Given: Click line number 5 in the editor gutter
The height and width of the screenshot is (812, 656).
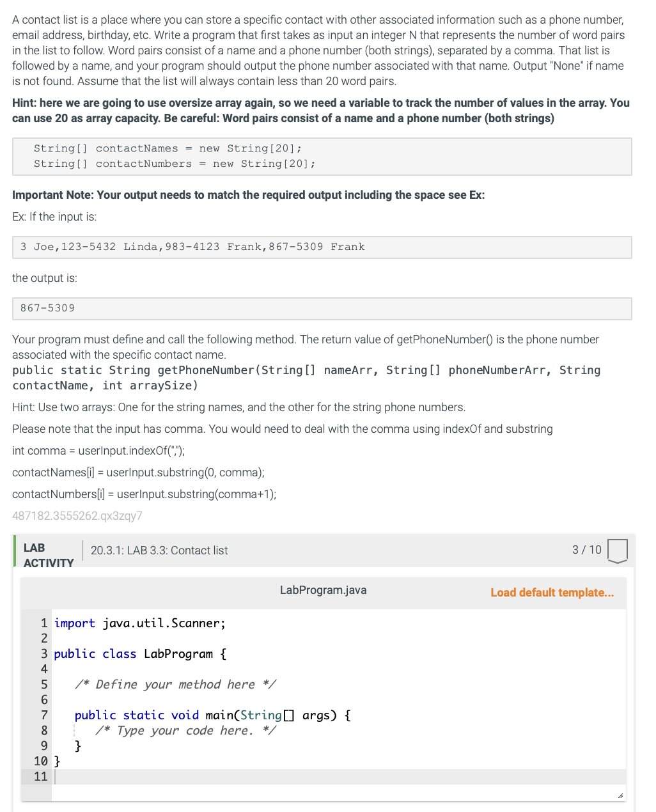Looking at the screenshot, I should pos(43,684).
